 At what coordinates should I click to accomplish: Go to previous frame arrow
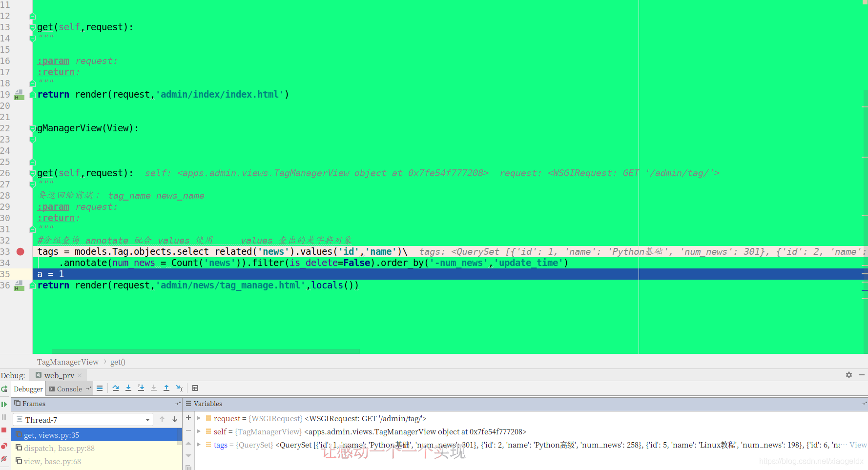tap(162, 419)
